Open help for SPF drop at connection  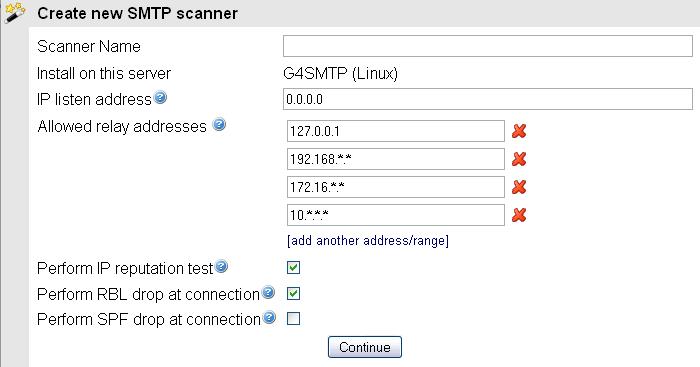coord(269,318)
